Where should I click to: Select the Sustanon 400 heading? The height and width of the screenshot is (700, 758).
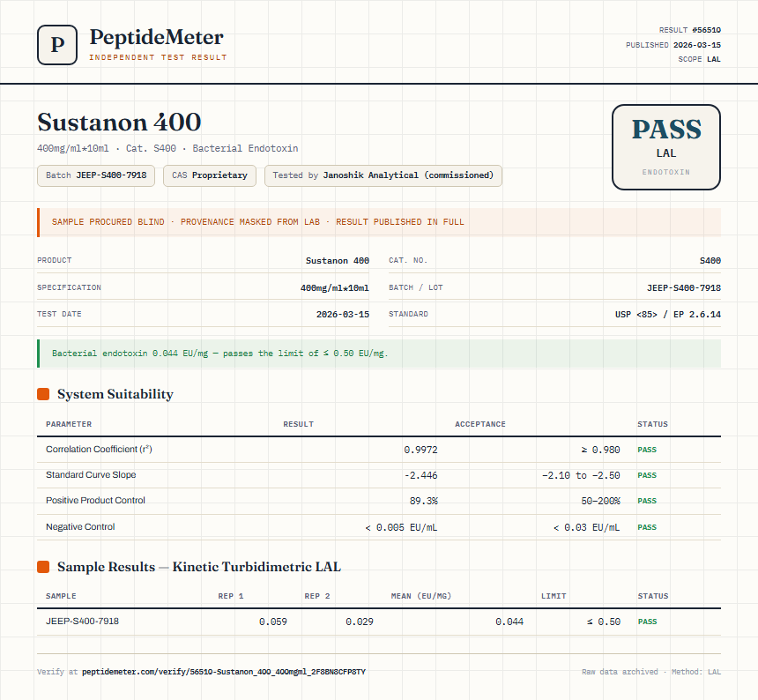[119, 122]
